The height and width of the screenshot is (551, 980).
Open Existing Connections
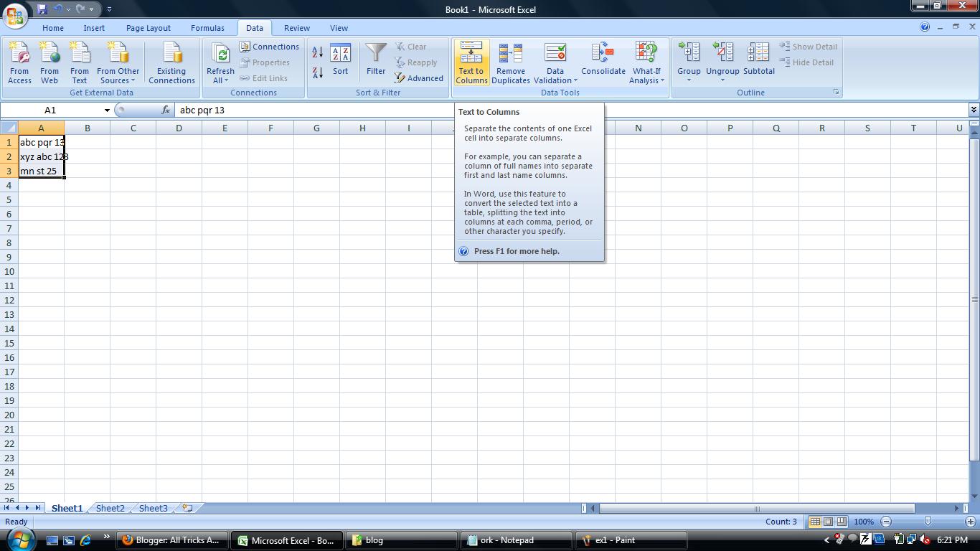click(x=171, y=62)
